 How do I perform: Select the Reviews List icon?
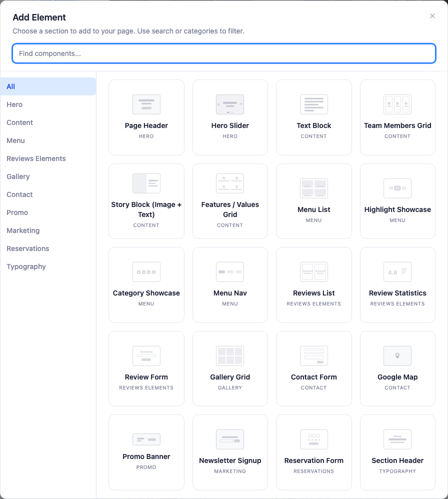click(313, 272)
